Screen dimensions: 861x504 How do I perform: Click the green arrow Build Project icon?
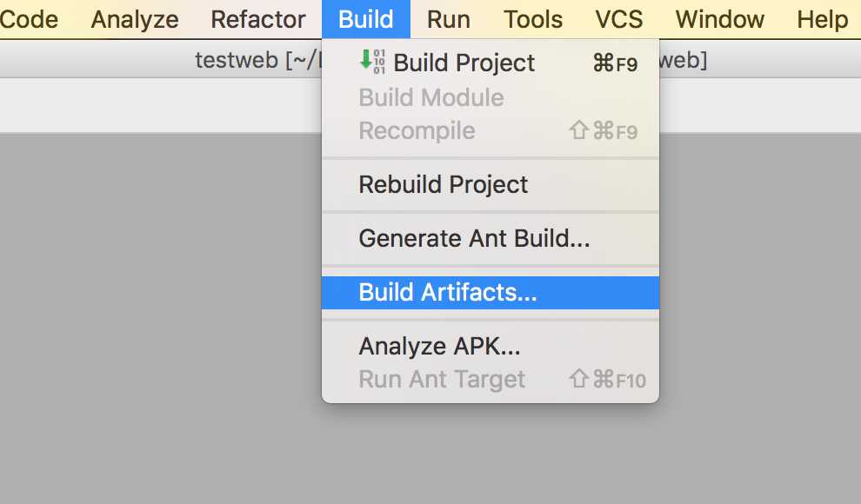(371, 62)
